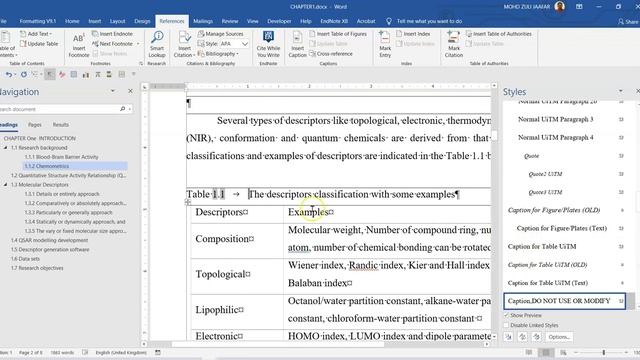640x360 pixels.
Task: Expand the Bibliography dropdown
Action: pyautogui.click(x=218, y=53)
